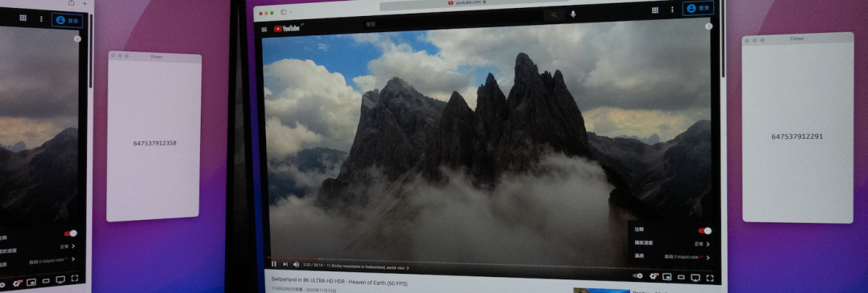Show video info card on right monitor
This screenshot has width=868, height=293.
pos(709,26)
